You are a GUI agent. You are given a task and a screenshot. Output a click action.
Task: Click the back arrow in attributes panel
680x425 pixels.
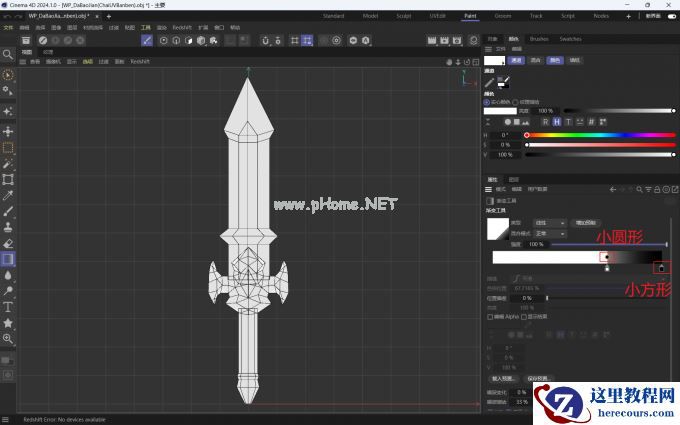pyautogui.click(x=613, y=190)
